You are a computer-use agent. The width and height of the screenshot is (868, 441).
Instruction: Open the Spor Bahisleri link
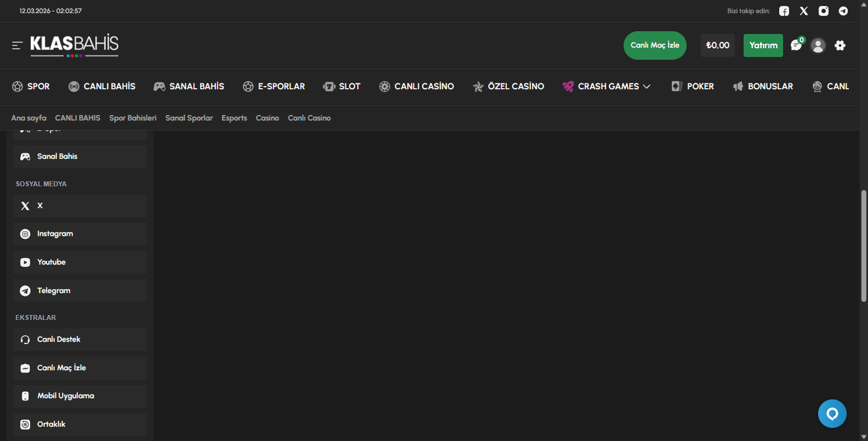tap(133, 118)
